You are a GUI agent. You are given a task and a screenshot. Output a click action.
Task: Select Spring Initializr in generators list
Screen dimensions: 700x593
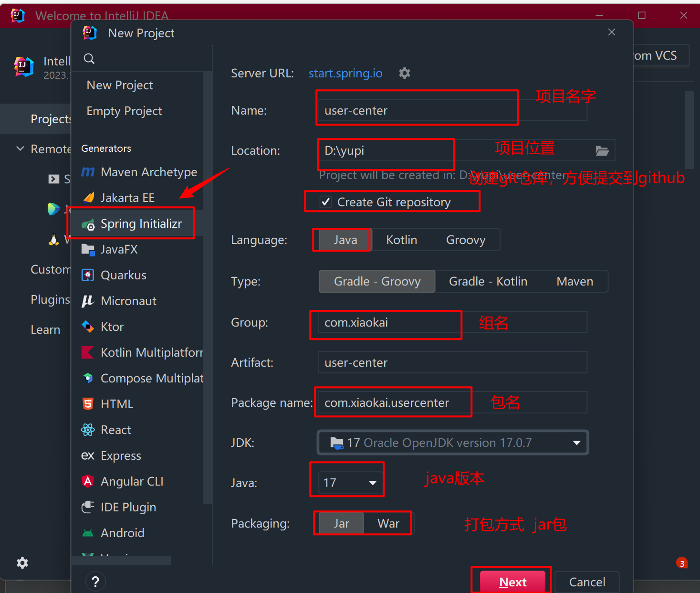click(141, 223)
